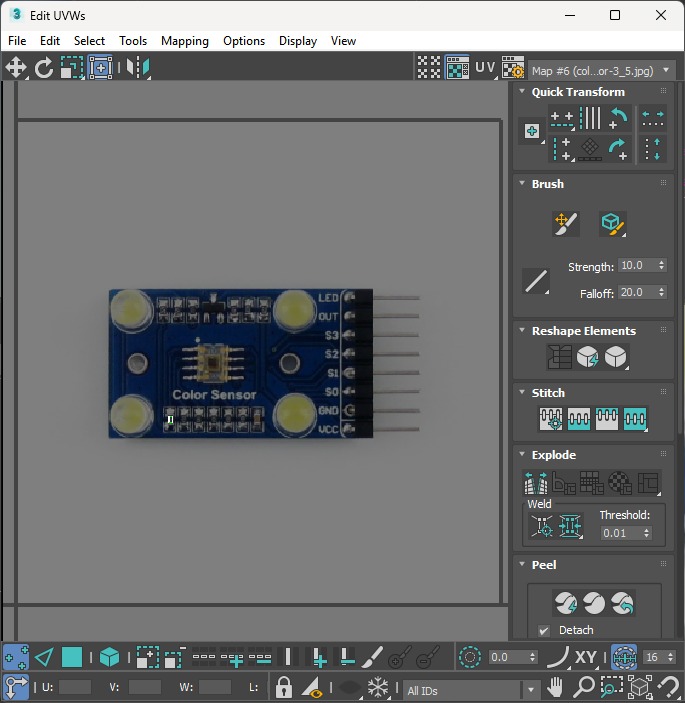Viewport: 685px width, 703px height.
Task: Open the Select menu
Action: pos(89,41)
